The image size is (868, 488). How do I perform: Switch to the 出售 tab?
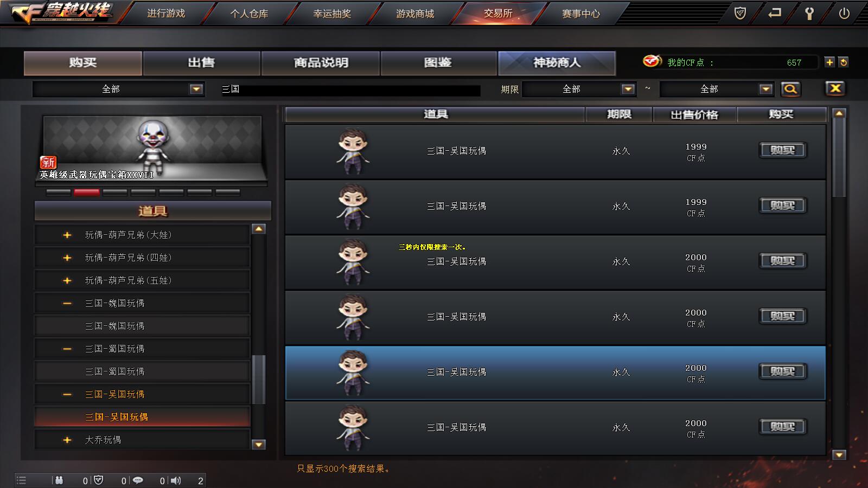pyautogui.click(x=201, y=63)
